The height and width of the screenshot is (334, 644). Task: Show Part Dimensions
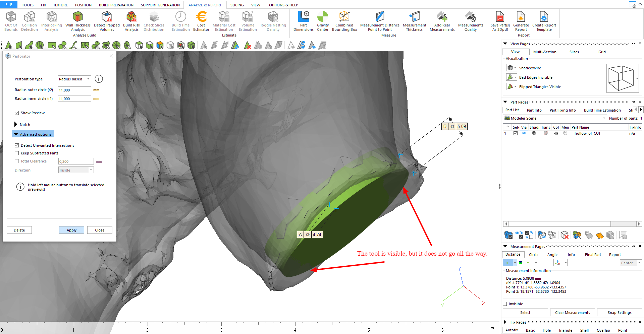(304, 21)
